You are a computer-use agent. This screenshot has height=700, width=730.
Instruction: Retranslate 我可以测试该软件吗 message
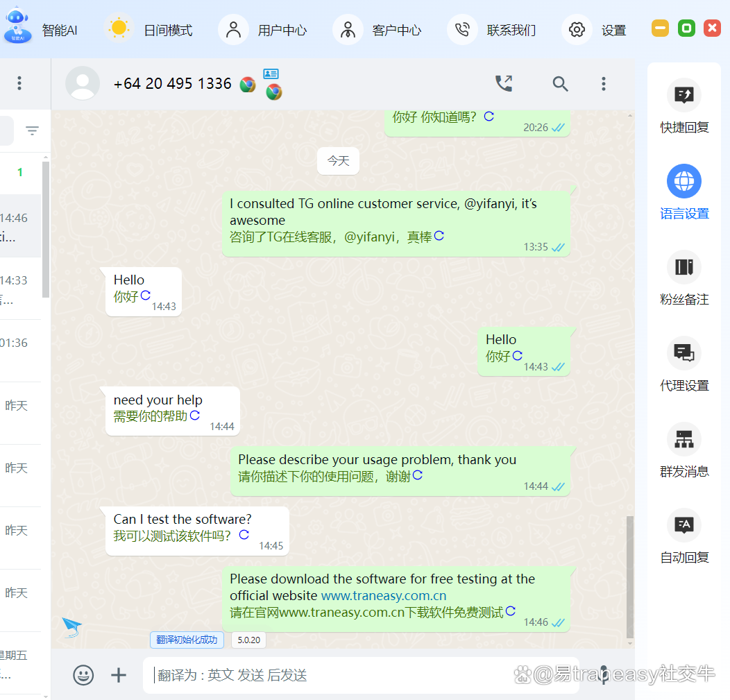244,535
